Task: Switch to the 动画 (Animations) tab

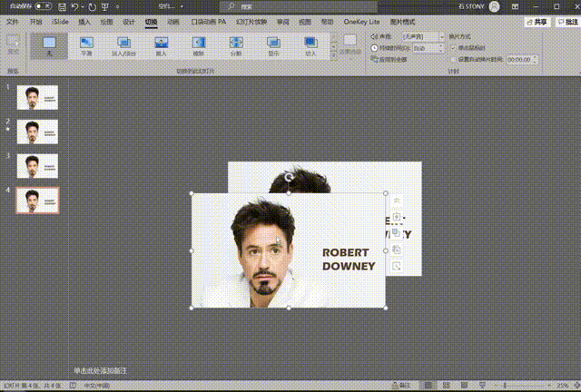Action: [x=172, y=21]
